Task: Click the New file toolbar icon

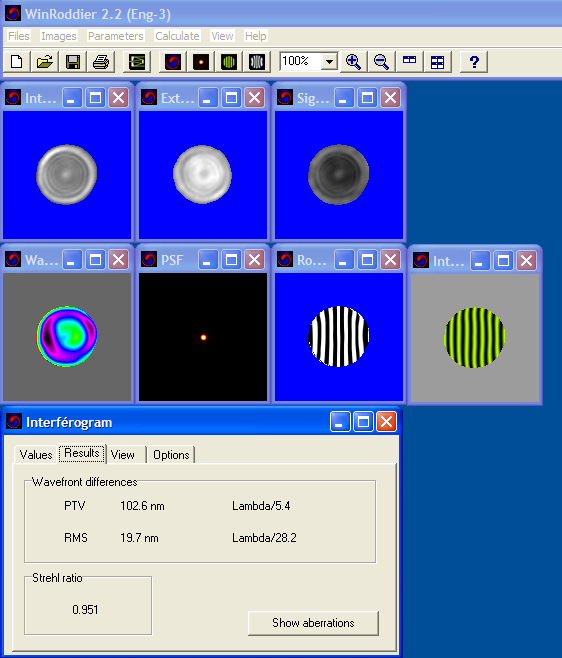Action: click(16, 62)
